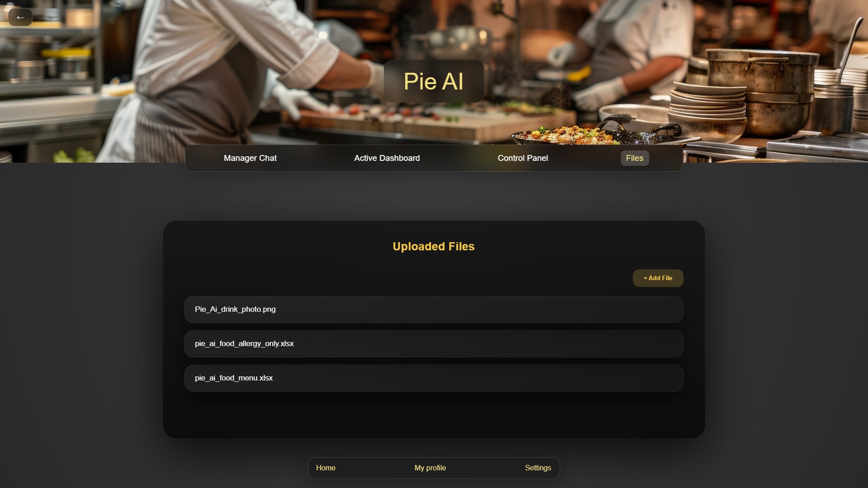Open the Manager Chat tab
The image size is (868, 488).
pyautogui.click(x=250, y=158)
